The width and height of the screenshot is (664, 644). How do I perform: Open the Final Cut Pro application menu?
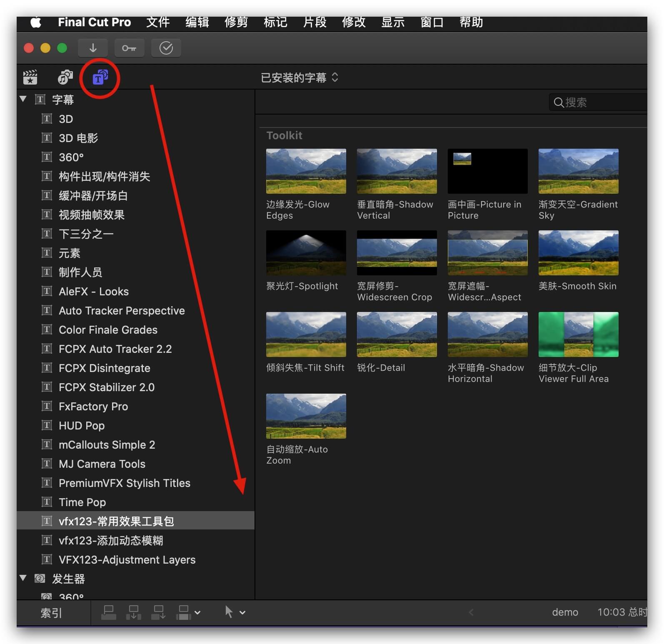(x=94, y=22)
